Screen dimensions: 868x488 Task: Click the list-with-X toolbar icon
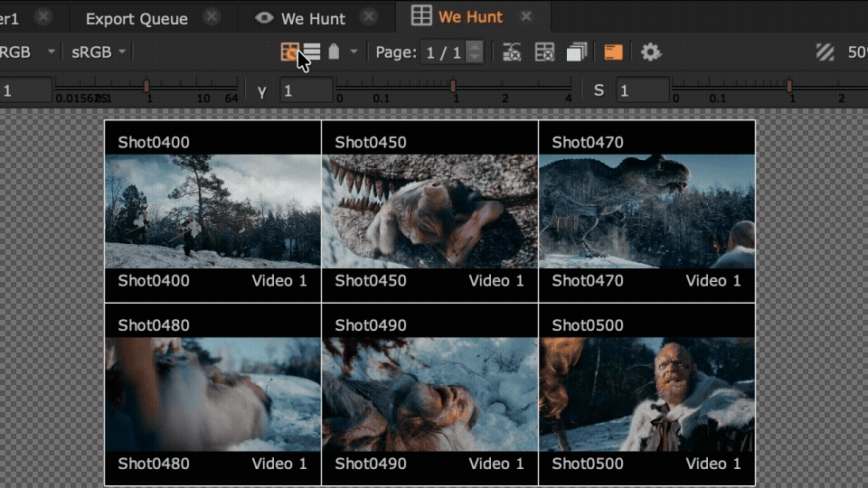click(x=512, y=52)
